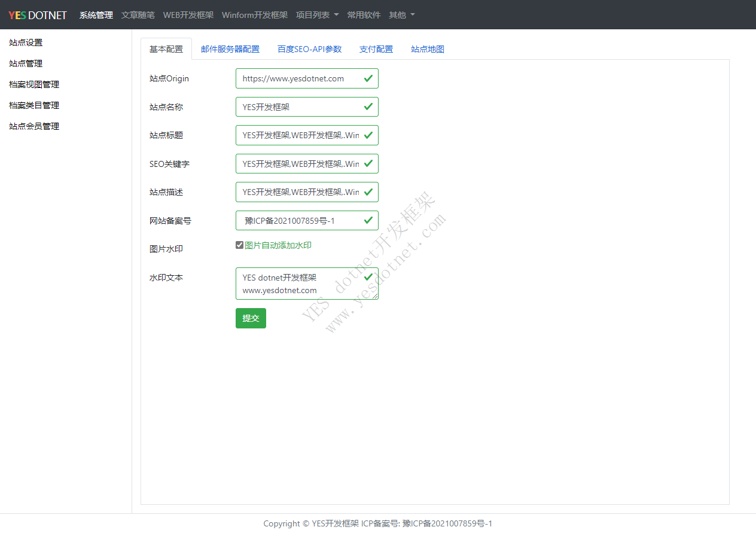This screenshot has width=756, height=533.
Task: Click the 水印文本 field label
Action: tap(166, 278)
